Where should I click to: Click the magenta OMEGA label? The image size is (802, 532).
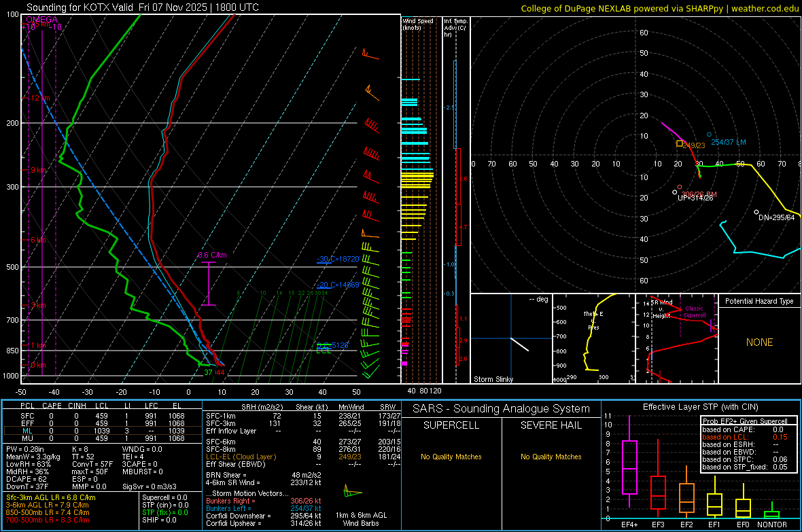(x=42, y=20)
